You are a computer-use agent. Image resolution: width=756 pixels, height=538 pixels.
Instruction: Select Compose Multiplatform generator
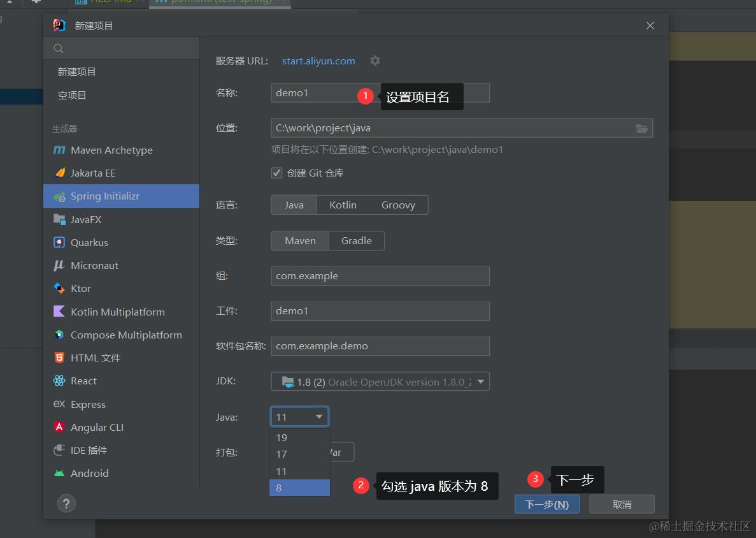pyautogui.click(x=121, y=335)
